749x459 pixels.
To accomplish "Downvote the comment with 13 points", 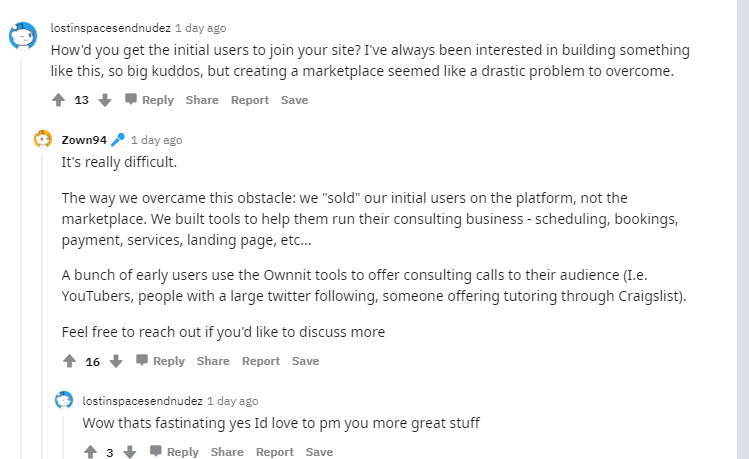I will coord(105,100).
